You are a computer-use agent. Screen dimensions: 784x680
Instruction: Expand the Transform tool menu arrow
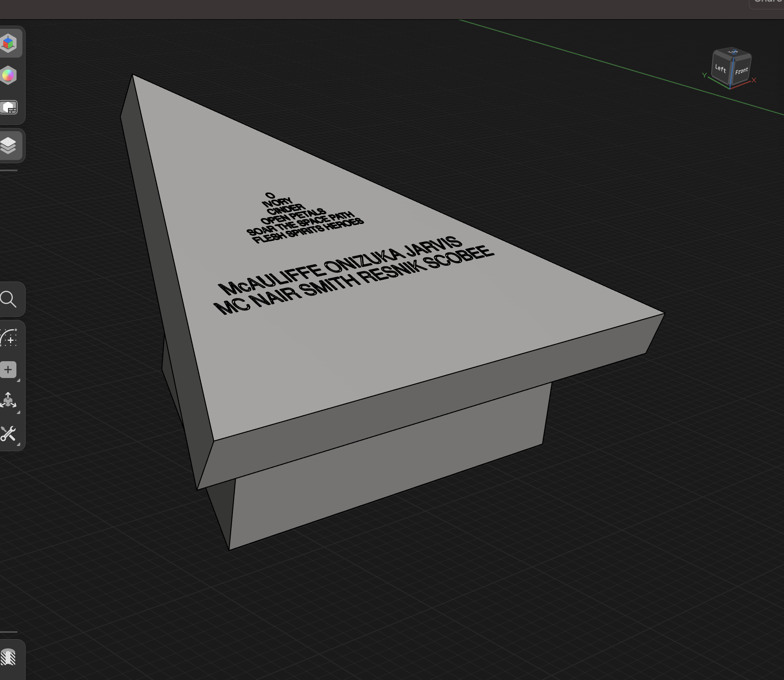click(x=18, y=412)
